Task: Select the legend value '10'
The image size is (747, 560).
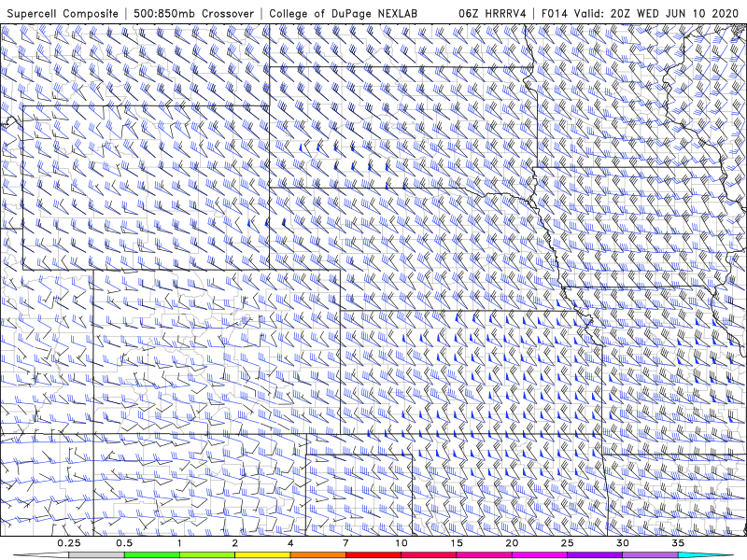Action: (x=402, y=543)
